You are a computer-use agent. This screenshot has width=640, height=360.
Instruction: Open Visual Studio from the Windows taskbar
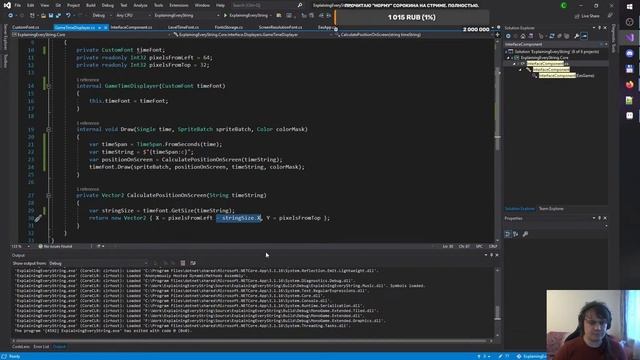click(629, 38)
